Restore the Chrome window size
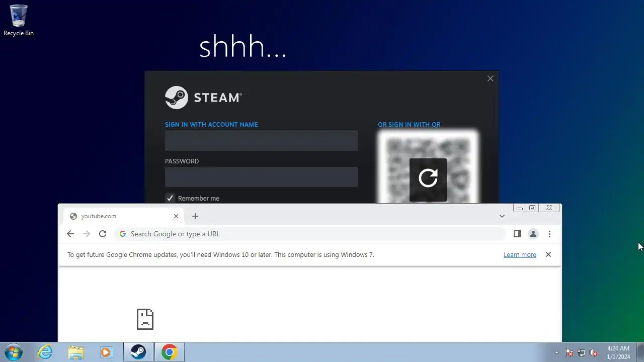 tap(532, 208)
